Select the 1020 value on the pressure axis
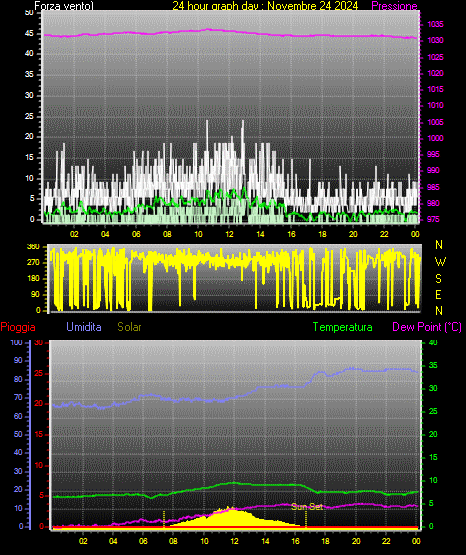The height and width of the screenshot is (555, 466). (x=435, y=73)
